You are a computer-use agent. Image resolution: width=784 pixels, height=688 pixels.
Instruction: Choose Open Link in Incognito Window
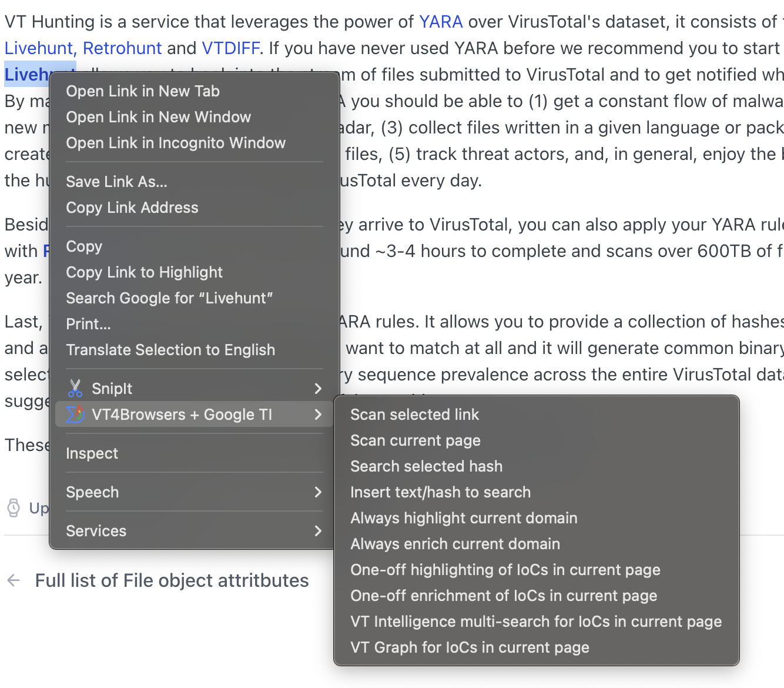pos(195,143)
